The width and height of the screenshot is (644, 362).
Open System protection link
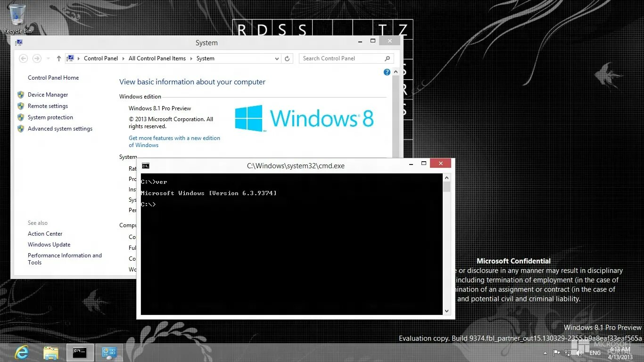point(50,117)
